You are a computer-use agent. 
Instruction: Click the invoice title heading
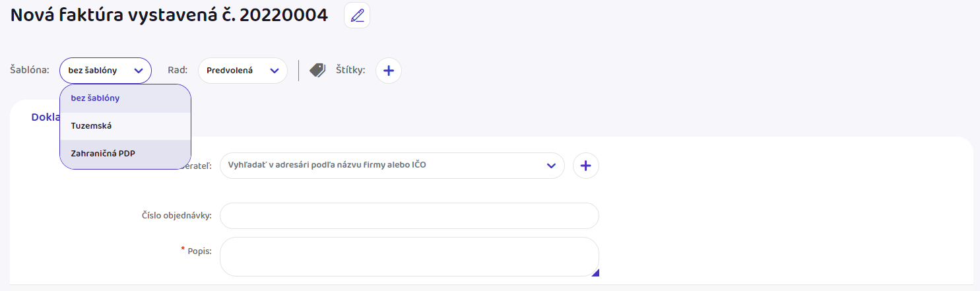170,16
